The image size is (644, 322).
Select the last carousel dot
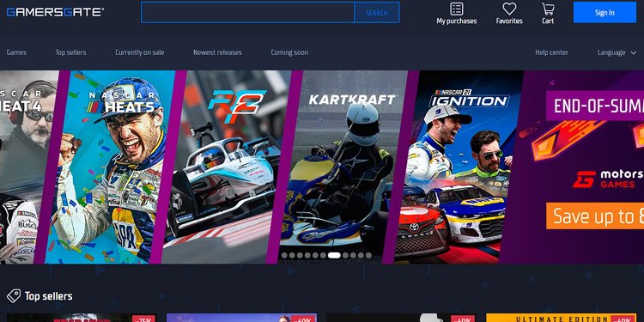pyautogui.click(x=368, y=256)
